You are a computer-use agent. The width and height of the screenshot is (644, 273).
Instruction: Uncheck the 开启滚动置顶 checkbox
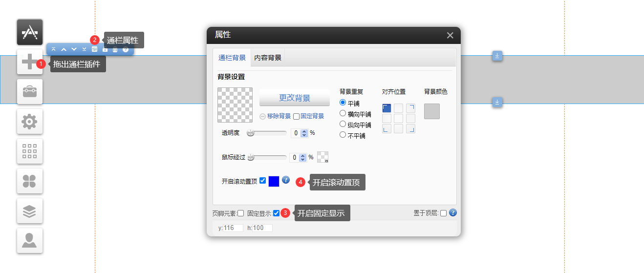pos(263,181)
